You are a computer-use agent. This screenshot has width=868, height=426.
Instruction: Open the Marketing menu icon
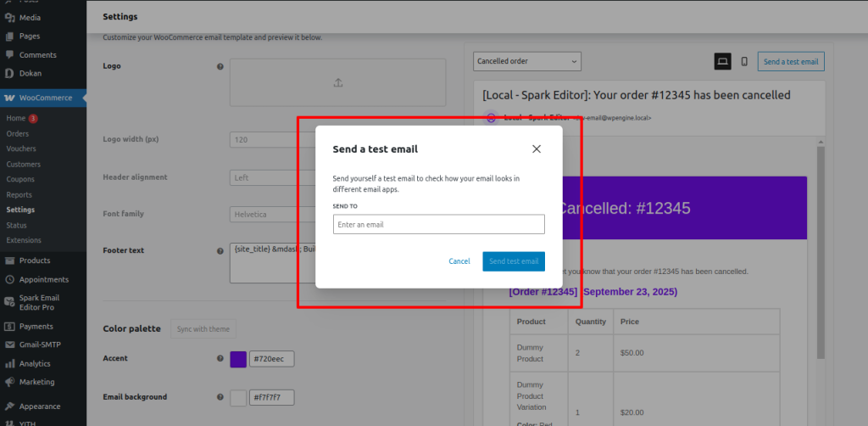(9, 382)
